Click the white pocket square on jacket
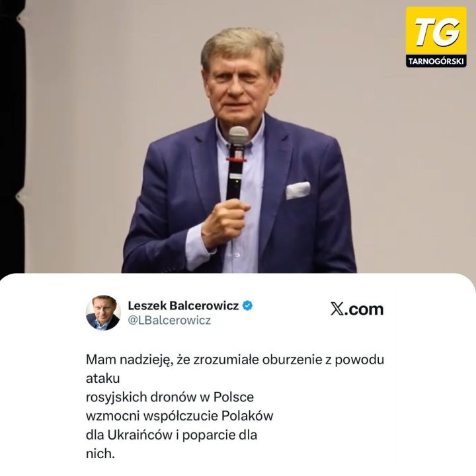 [298, 190]
